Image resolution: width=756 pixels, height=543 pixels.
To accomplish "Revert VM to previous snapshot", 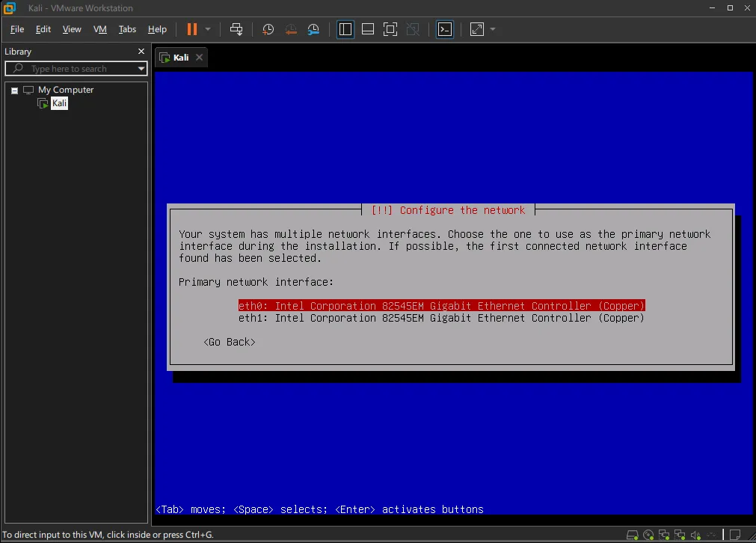I will click(x=291, y=29).
